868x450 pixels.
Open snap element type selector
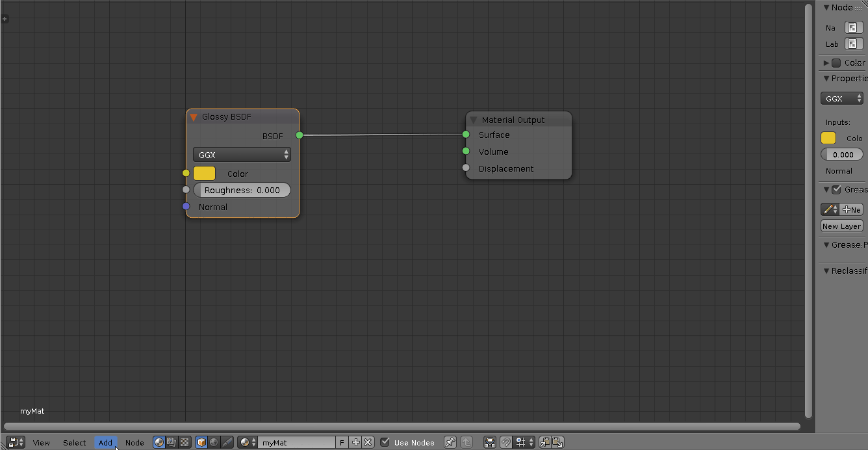click(x=524, y=442)
